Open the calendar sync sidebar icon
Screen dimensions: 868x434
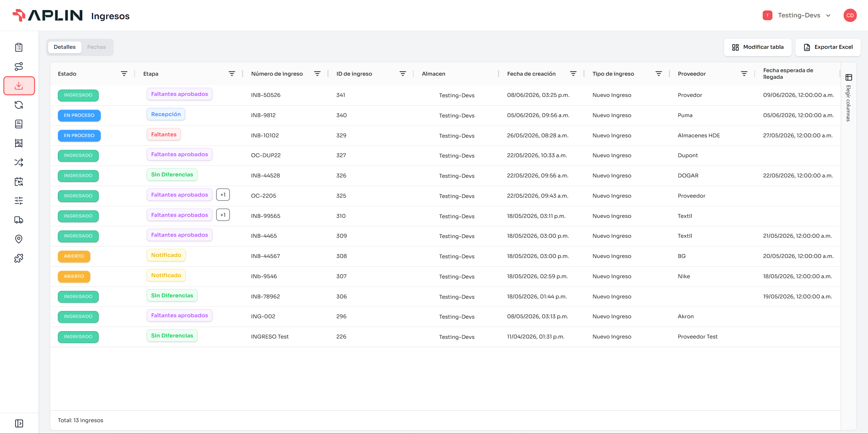[19, 182]
